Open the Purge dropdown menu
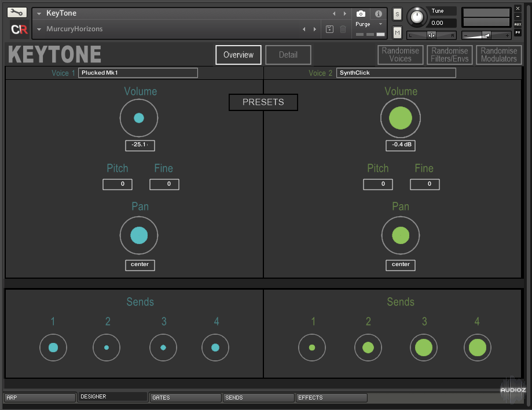This screenshot has height=410, width=532. (369, 24)
